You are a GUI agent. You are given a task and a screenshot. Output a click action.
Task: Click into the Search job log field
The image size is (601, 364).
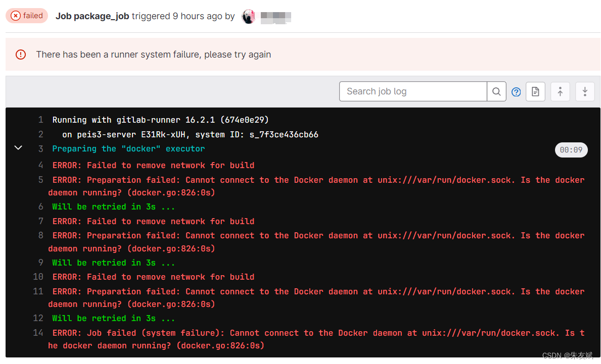pyautogui.click(x=412, y=91)
